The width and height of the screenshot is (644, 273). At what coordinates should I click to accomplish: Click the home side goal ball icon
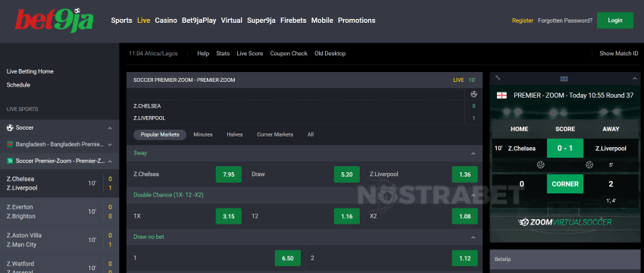(540, 165)
